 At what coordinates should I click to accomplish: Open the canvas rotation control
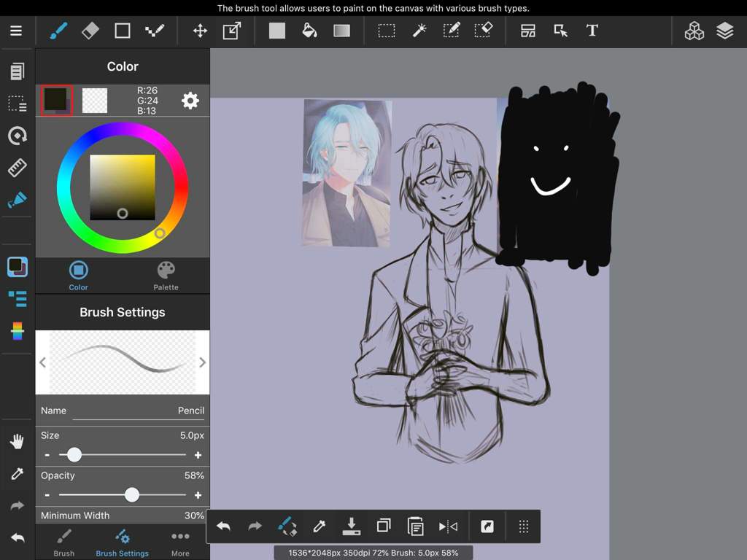[x=18, y=136]
